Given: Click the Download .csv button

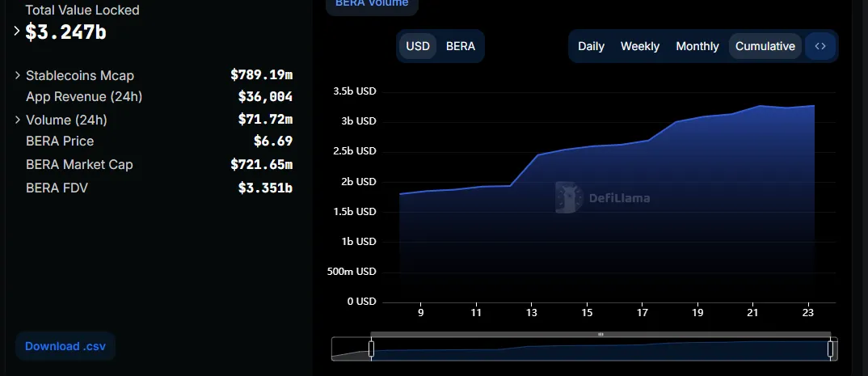Looking at the screenshot, I should coord(65,346).
